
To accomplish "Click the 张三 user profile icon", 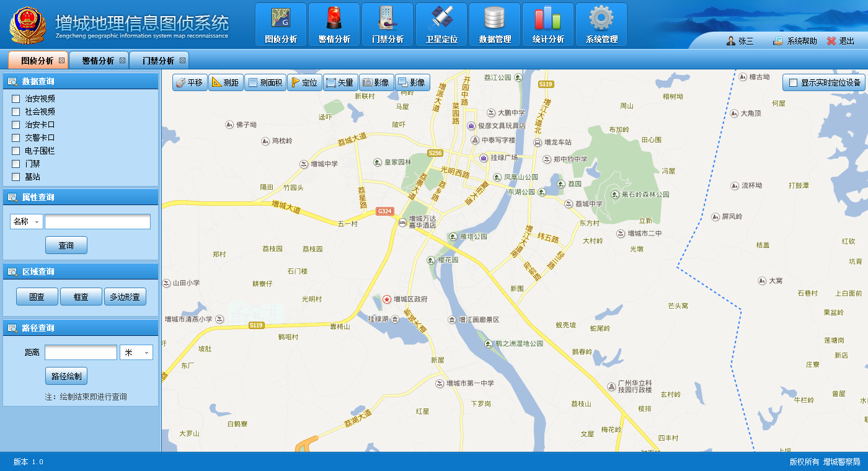I will pos(731,41).
